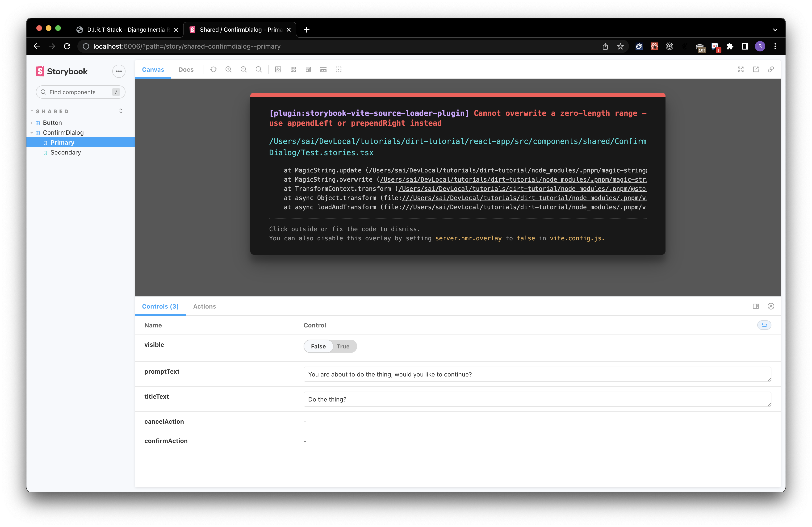Click the zoom out toolbar icon
Image resolution: width=812 pixels, height=527 pixels.
coord(244,70)
